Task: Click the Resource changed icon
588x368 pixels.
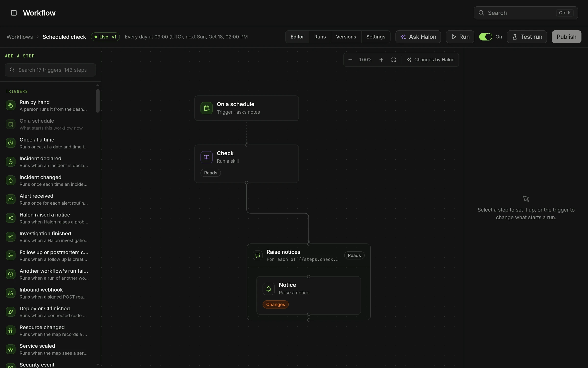Action: point(11,330)
